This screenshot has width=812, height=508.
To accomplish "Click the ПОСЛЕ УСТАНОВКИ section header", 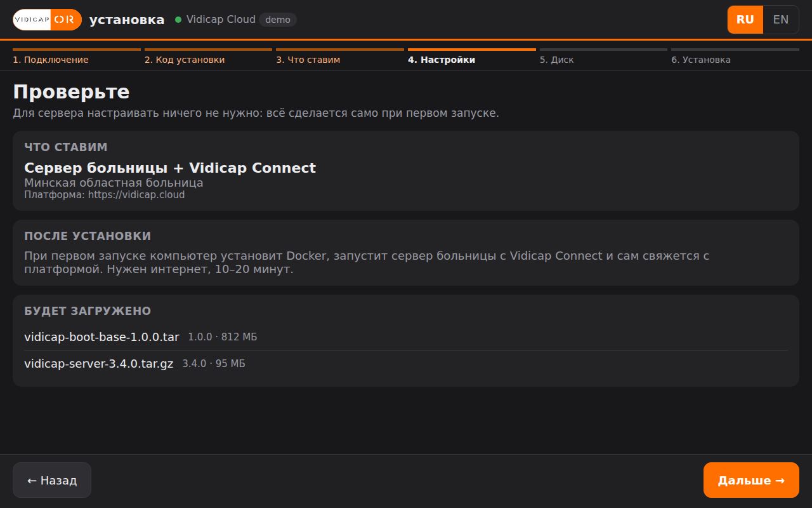I will (88, 236).
